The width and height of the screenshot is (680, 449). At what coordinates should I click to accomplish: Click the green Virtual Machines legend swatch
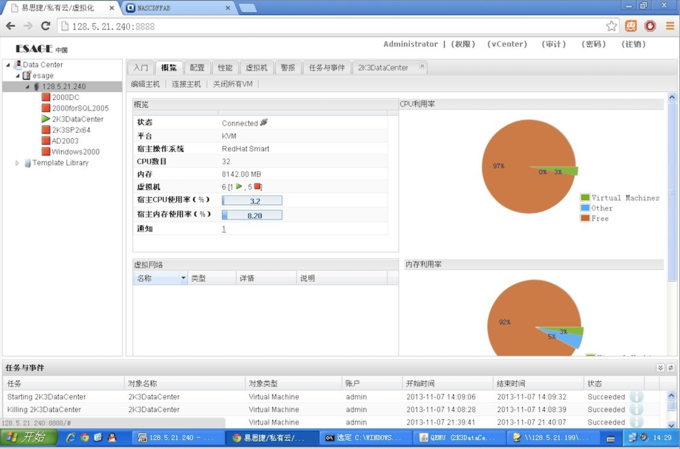(x=585, y=198)
